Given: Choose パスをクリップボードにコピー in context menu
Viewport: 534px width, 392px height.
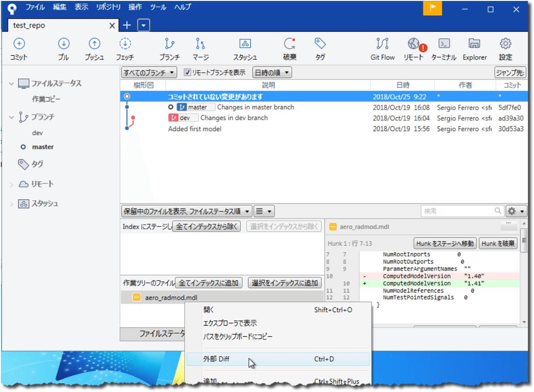Looking at the screenshot, I should (278, 337).
